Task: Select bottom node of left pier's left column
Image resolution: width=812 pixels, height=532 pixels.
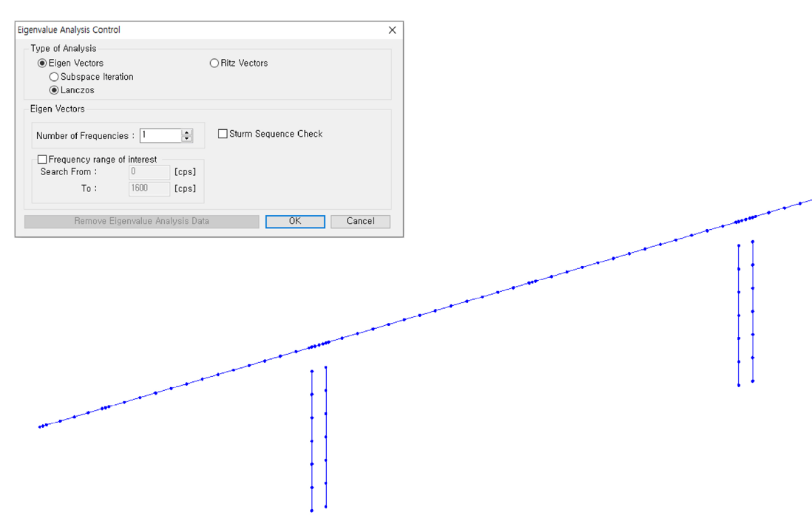Action: [x=311, y=511]
